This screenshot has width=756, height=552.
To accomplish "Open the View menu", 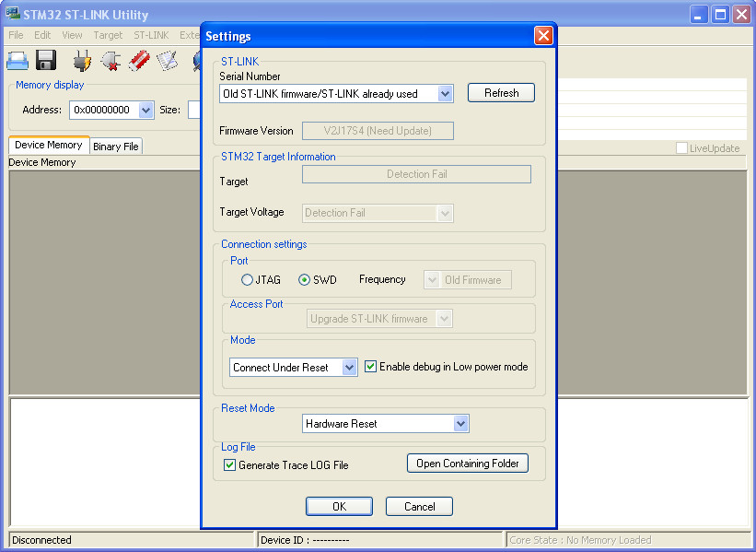I will (72, 35).
